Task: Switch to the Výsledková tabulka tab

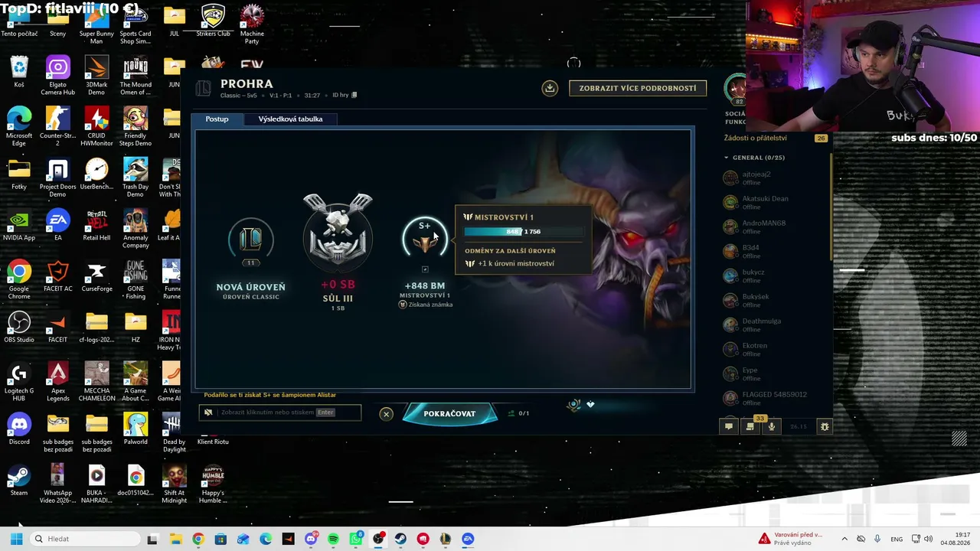Action: point(290,119)
